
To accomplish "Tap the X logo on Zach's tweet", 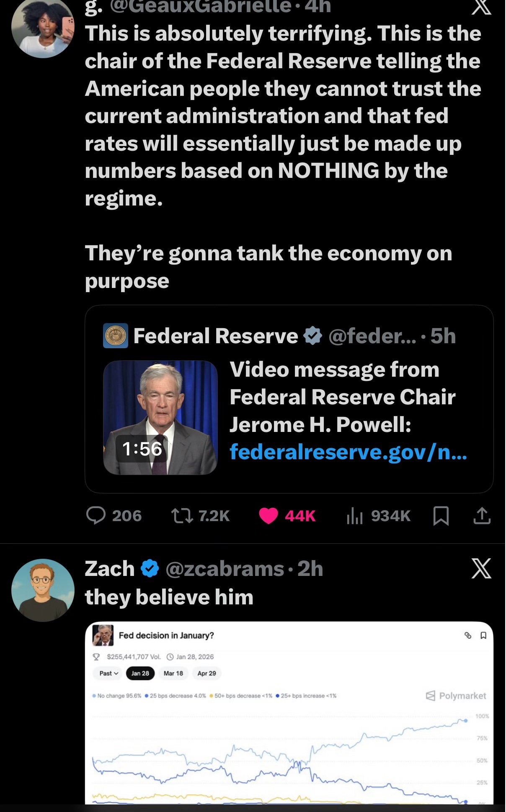I will [481, 568].
